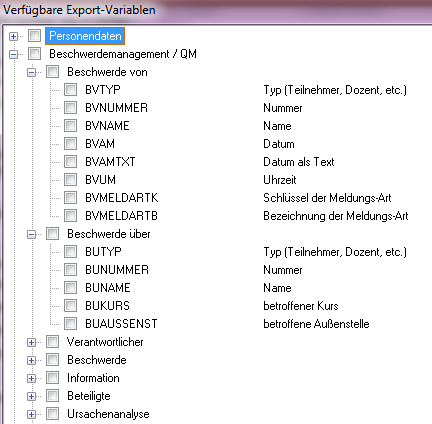Click the BVMELDARTK variable name
Image resolution: width=432 pixels, height=424 pixels.
pyautogui.click(x=122, y=198)
